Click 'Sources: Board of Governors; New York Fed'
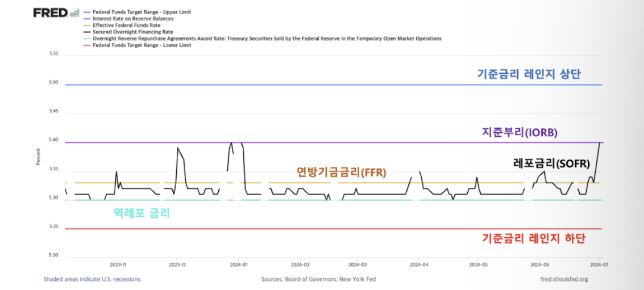Screen dimensions: 644x290 pos(319,279)
